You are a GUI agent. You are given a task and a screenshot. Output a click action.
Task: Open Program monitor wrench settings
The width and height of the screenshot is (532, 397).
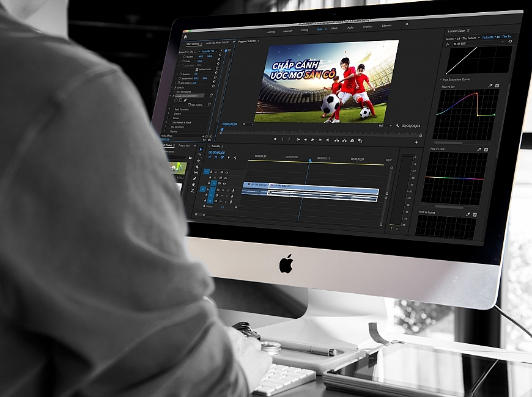click(x=397, y=125)
